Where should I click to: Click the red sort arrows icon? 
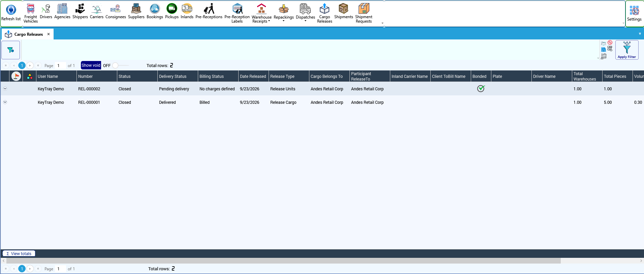tap(610, 42)
